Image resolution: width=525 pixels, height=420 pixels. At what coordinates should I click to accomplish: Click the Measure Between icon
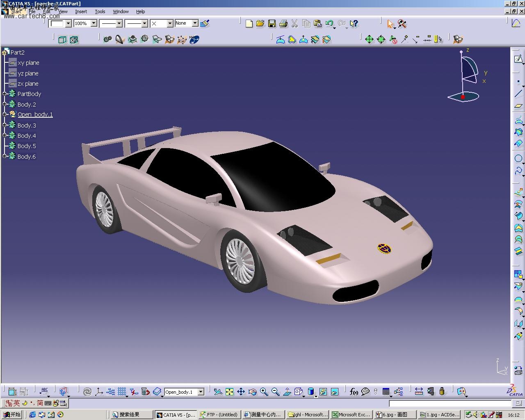419,392
